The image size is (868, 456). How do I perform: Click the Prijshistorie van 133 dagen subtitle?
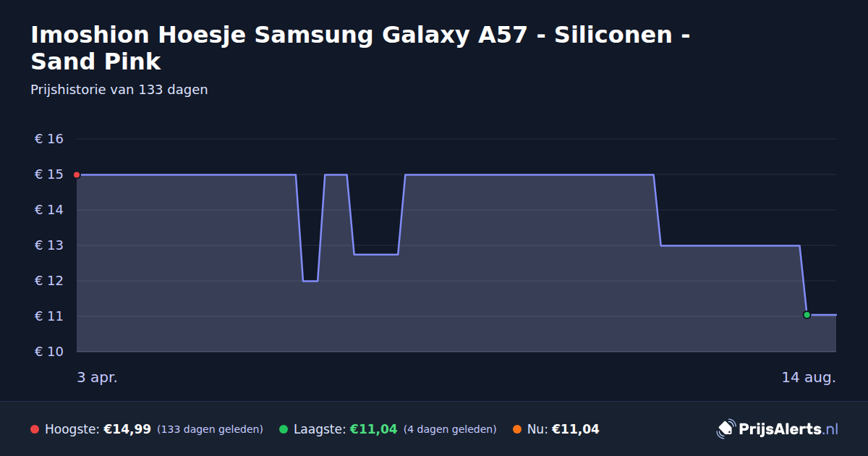click(x=119, y=90)
